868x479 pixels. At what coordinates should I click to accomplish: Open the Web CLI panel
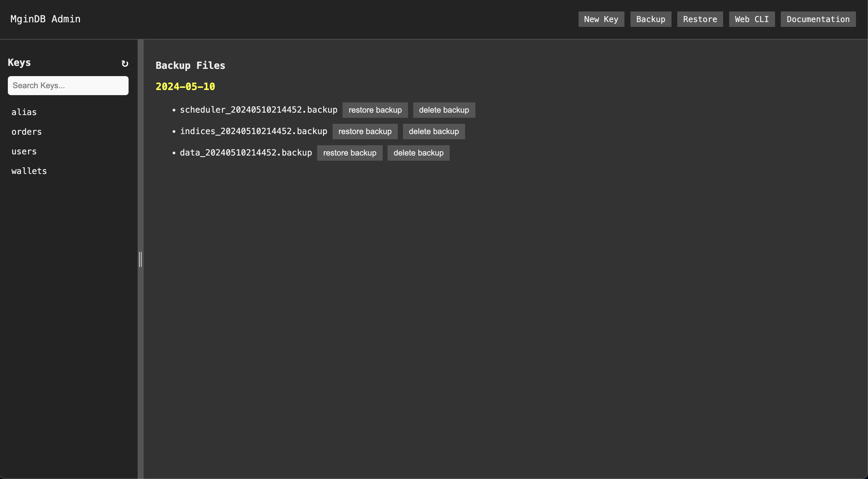click(x=752, y=19)
